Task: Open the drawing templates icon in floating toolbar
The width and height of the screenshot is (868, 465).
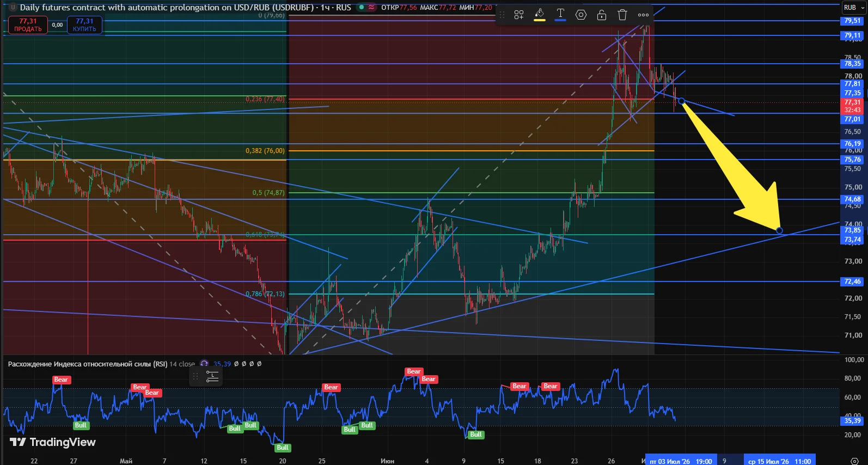Action: click(x=519, y=15)
